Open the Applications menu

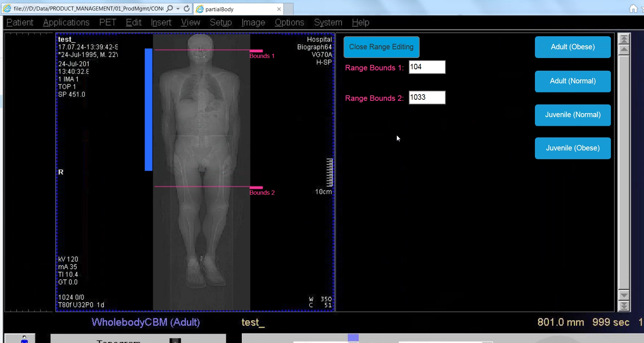[x=66, y=22]
